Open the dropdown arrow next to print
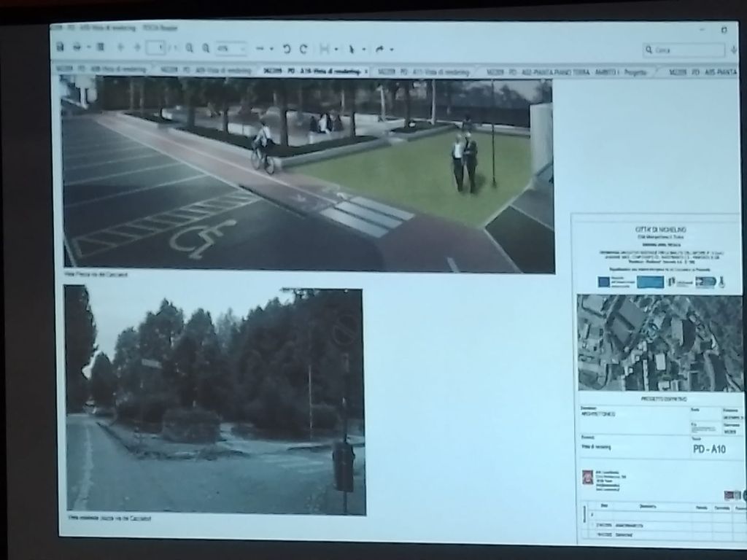Screen dimensions: 747x560 [x=88, y=47]
